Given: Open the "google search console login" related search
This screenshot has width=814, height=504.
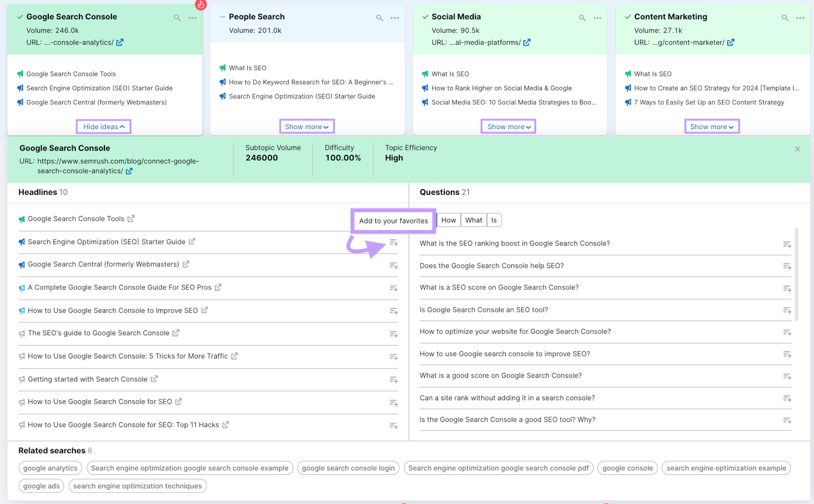Looking at the screenshot, I should (348, 468).
